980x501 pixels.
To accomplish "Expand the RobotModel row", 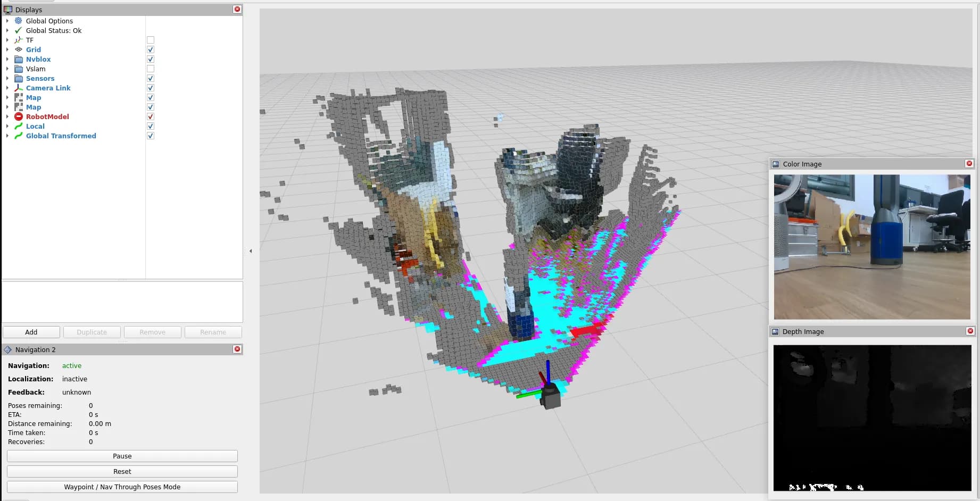I will [x=7, y=116].
